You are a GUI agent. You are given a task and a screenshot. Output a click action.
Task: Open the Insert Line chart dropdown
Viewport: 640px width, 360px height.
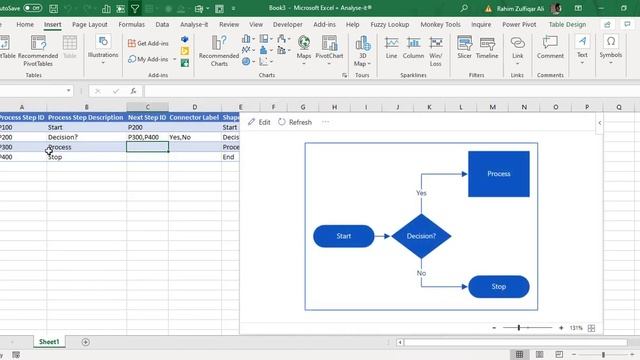[248, 50]
